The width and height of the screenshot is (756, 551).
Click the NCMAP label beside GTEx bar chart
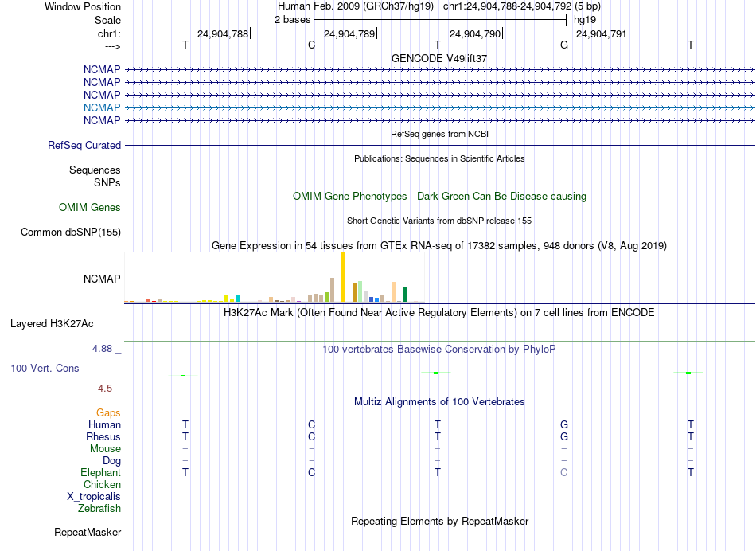click(102, 279)
